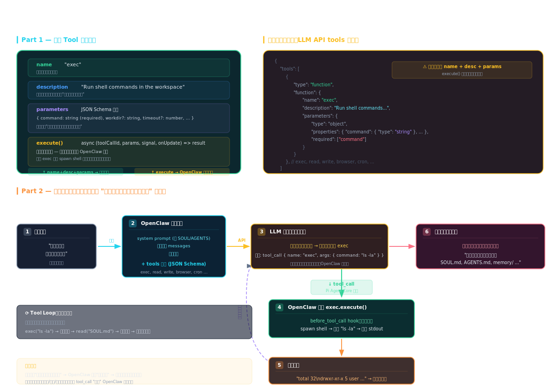Select the '"tools": [' JSON line
560x392 pixels.
[290, 69]
